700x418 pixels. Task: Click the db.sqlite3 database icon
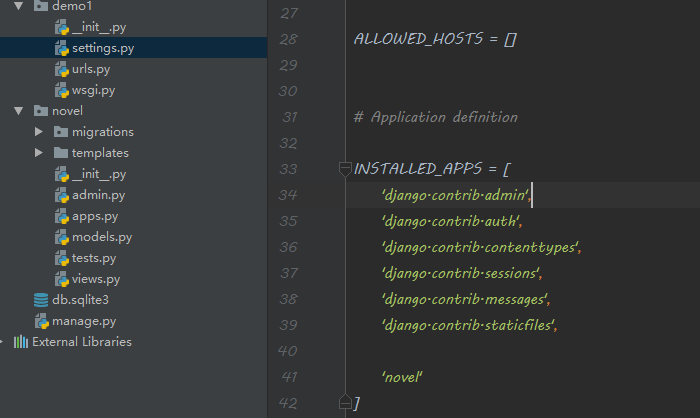(x=41, y=300)
